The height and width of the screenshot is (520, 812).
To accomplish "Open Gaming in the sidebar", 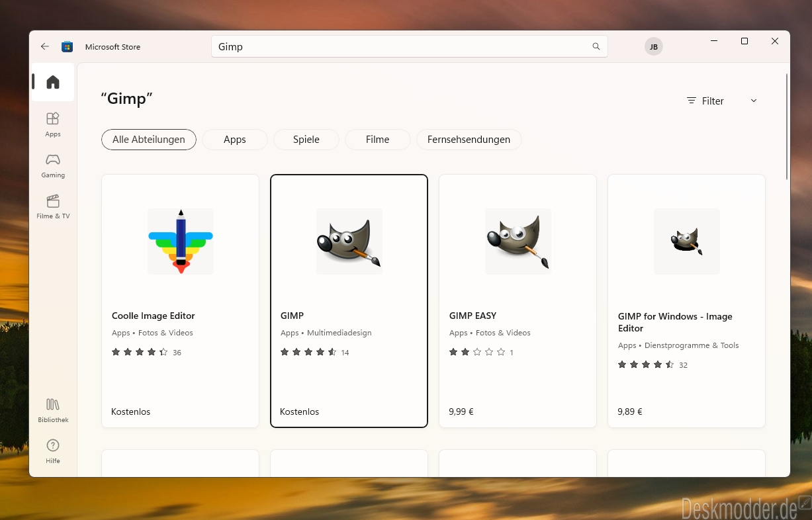I will coord(53,165).
